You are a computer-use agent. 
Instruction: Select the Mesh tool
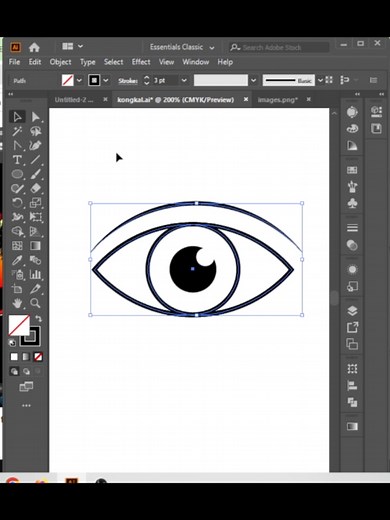pos(17,246)
